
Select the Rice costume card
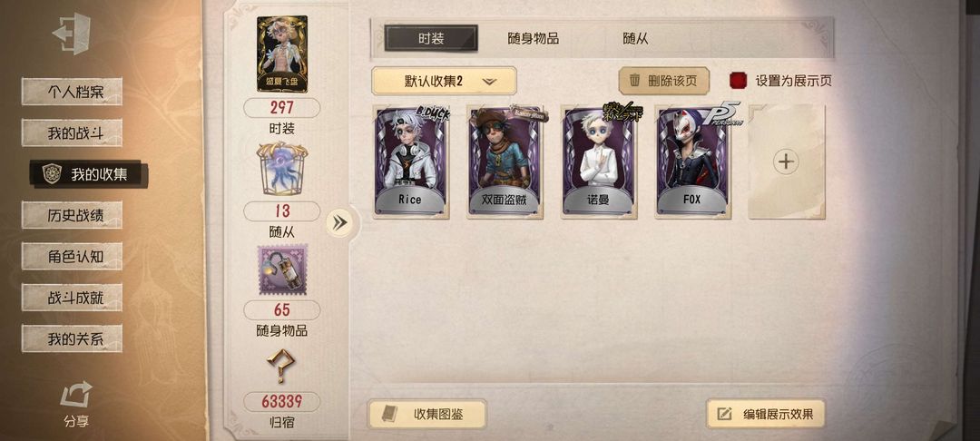411,162
